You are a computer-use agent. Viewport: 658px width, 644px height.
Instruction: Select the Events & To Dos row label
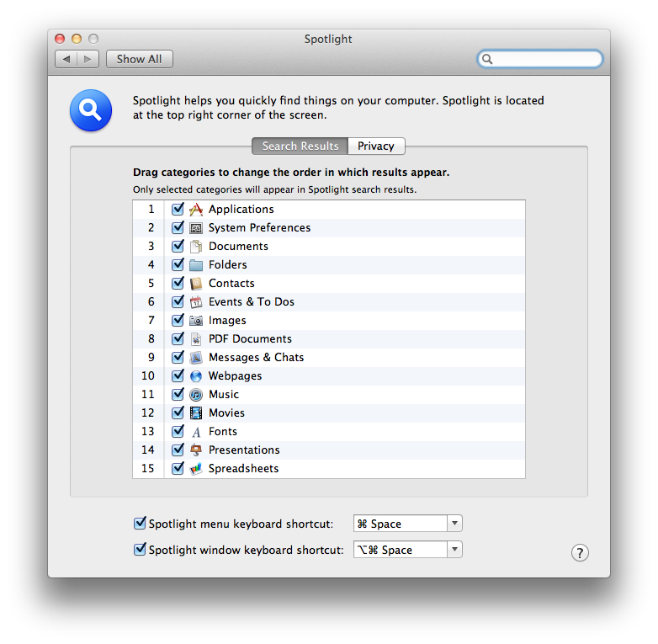tap(252, 302)
